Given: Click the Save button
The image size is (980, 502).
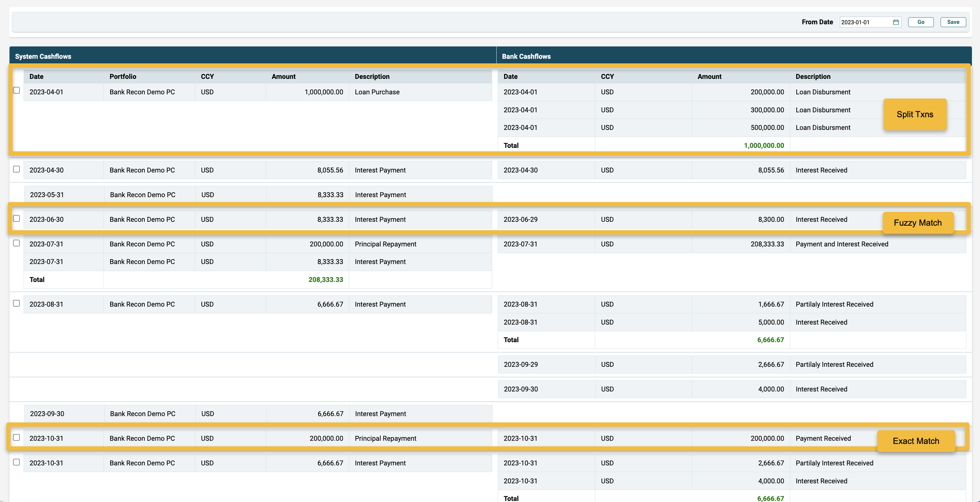Looking at the screenshot, I should pyautogui.click(x=953, y=22).
